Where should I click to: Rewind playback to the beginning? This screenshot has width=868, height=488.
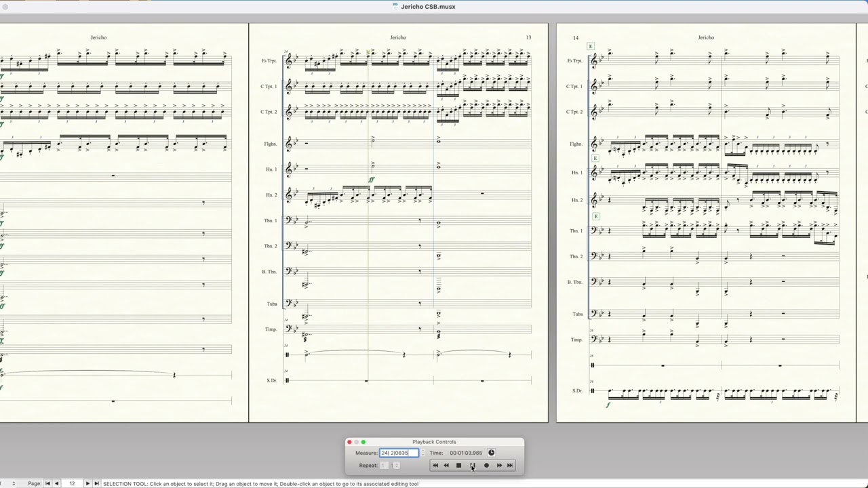point(435,466)
